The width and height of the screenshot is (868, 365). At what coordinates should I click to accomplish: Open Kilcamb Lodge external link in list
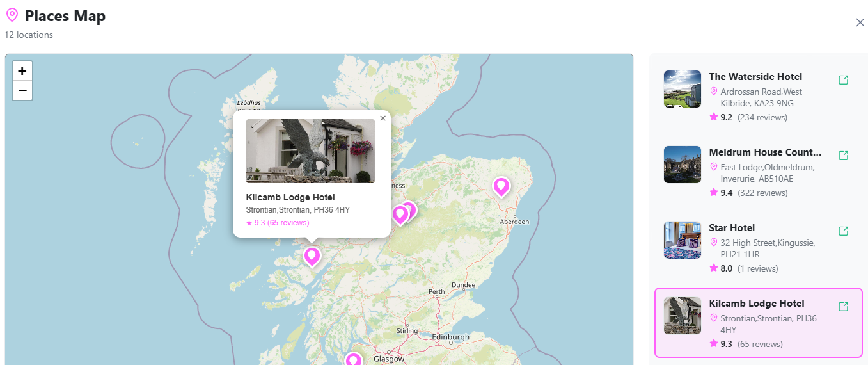point(843,307)
